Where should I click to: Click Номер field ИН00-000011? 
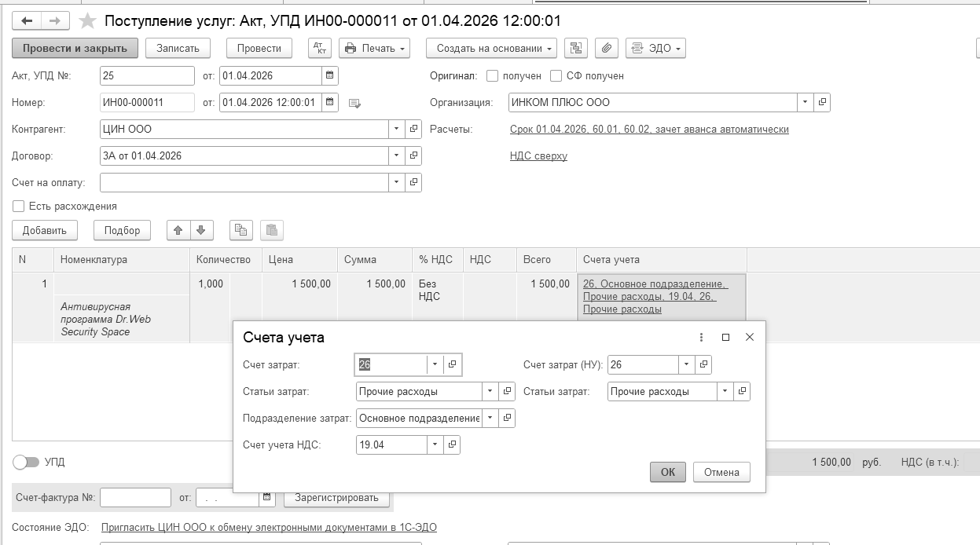(x=148, y=102)
